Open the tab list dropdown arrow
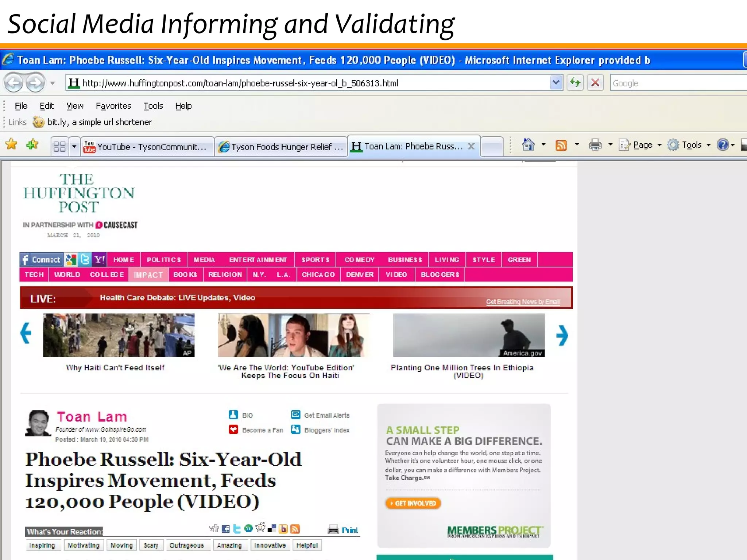The width and height of the screenshot is (747, 560). click(x=74, y=147)
